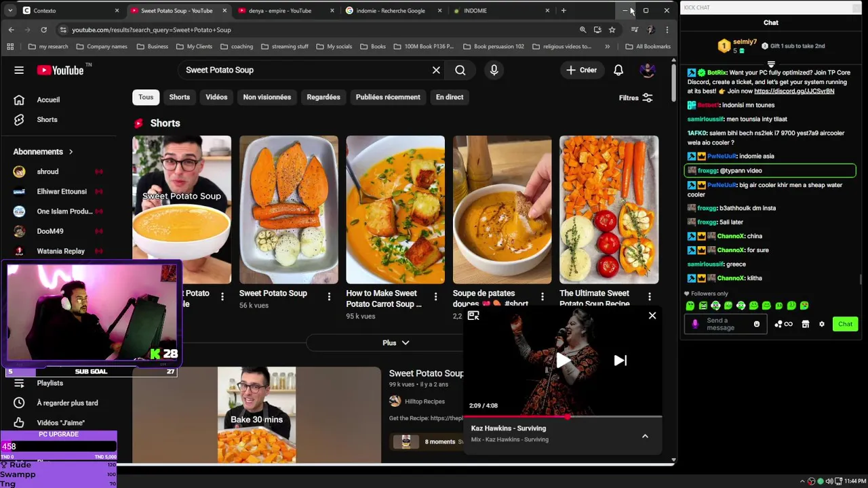
Task: Reload the page in Chrome
Action: point(44,30)
